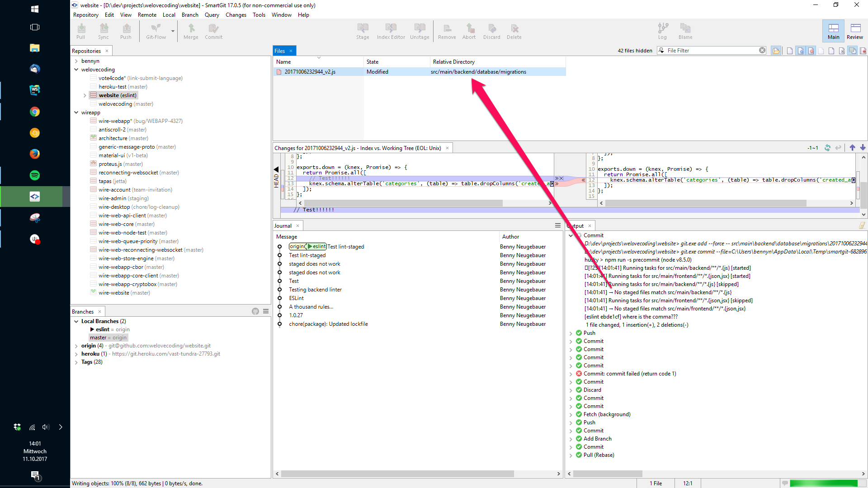Open the Index Editor
Image resolution: width=868 pixels, height=488 pixels.
(391, 31)
